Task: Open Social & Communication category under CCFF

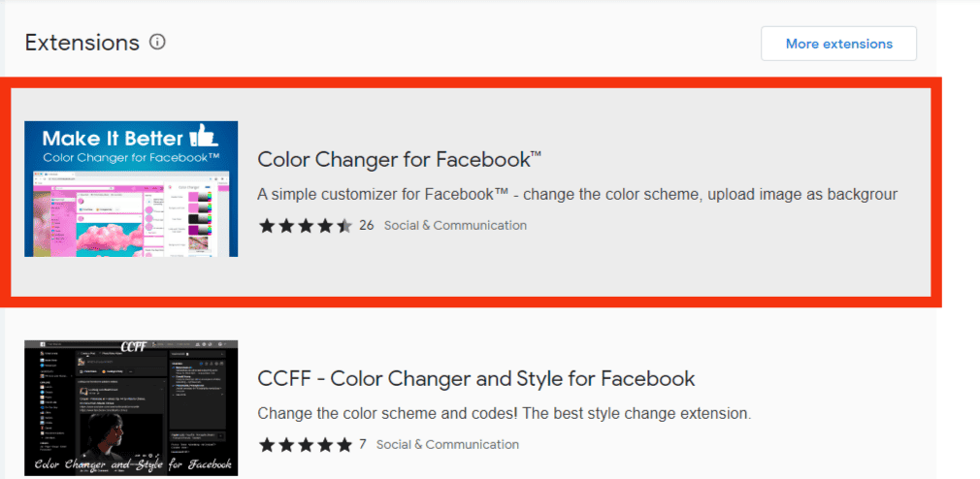Action: pos(447,445)
